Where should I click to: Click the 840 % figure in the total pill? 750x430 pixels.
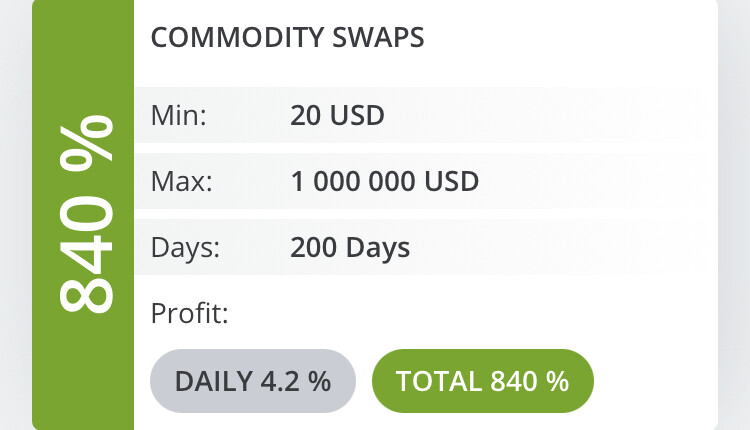pyautogui.click(x=529, y=381)
